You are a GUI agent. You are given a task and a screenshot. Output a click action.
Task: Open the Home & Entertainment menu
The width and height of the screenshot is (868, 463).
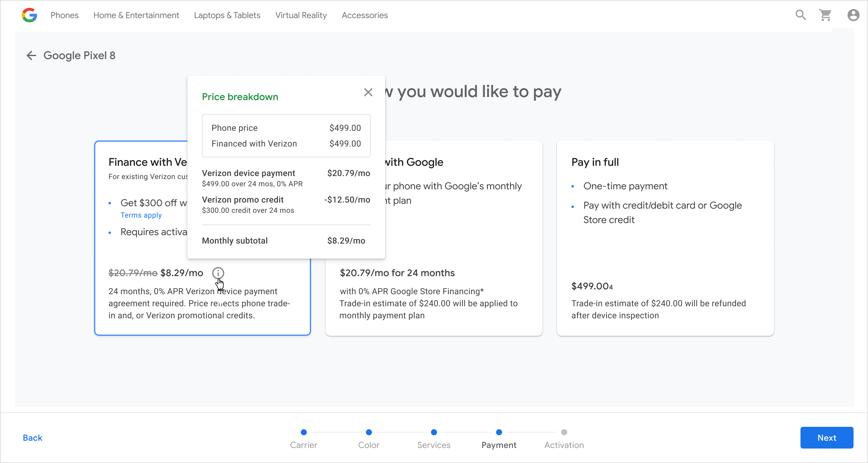click(x=136, y=15)
